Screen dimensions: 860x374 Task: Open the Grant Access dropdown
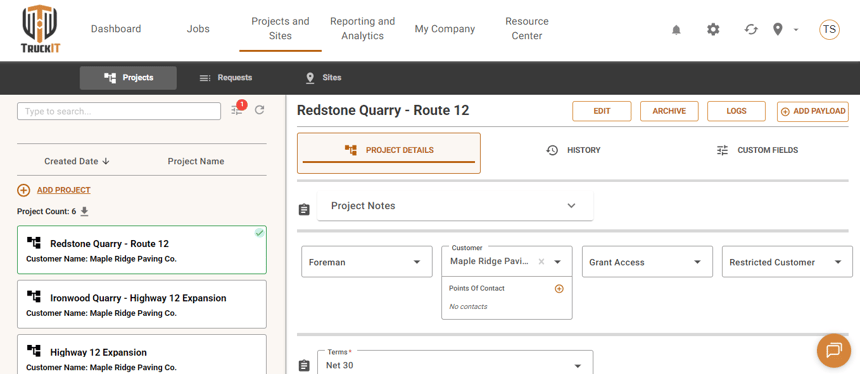(647, 262)
